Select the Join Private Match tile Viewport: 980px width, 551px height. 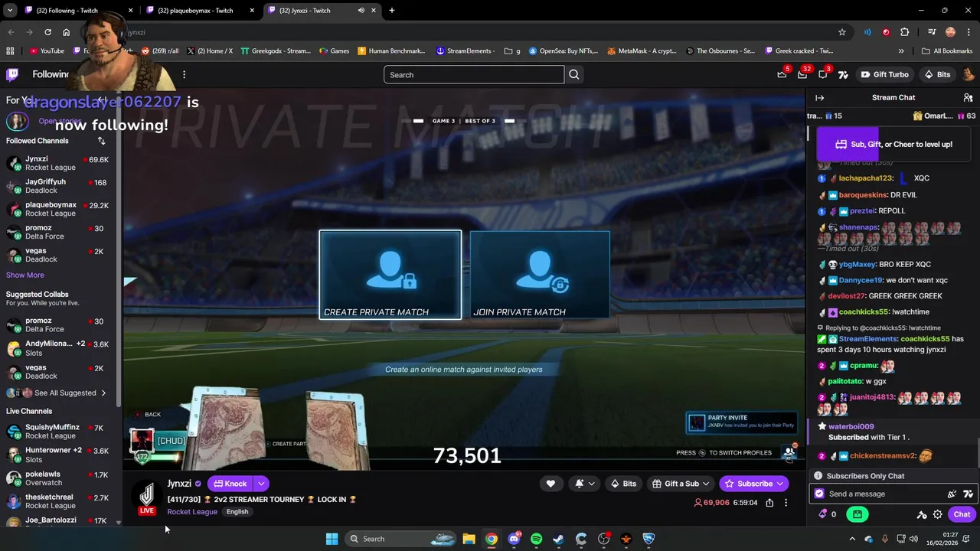tap(540, 275)
